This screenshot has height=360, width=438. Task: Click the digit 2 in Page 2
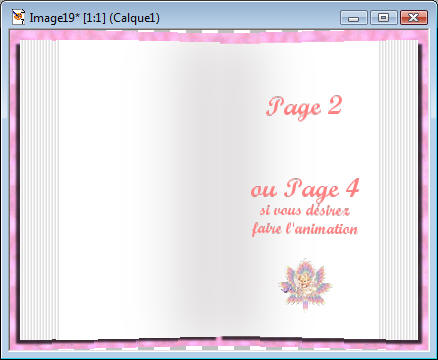[x=335, y=106]
